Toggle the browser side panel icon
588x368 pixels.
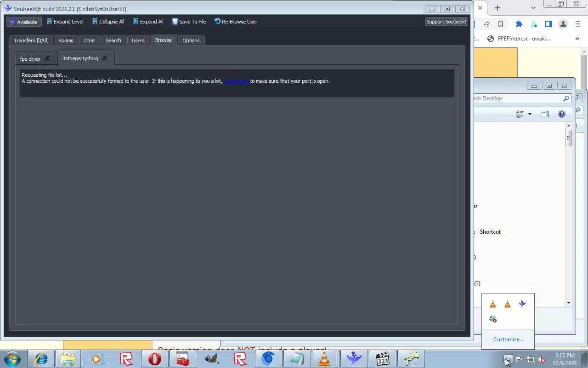tap(548, 24)
